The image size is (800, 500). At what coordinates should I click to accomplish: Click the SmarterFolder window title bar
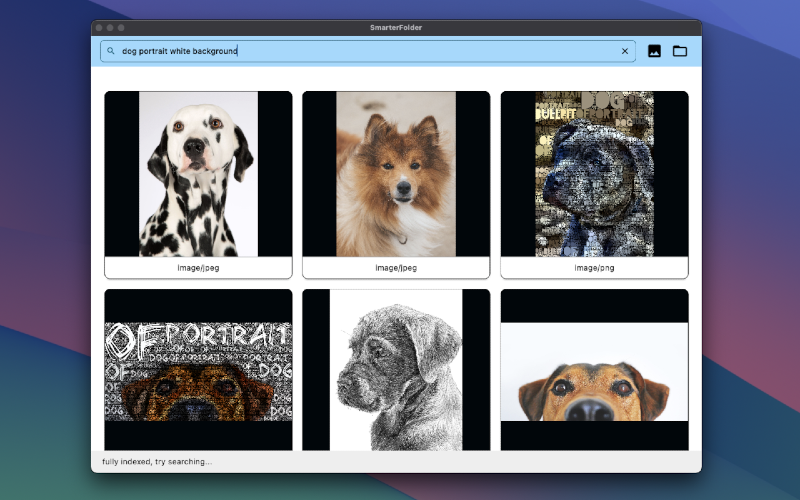coord(396,28)
